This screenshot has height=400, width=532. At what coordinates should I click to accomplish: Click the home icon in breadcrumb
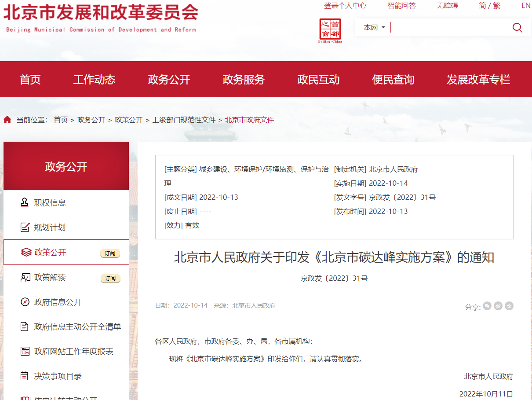[7, 120]
